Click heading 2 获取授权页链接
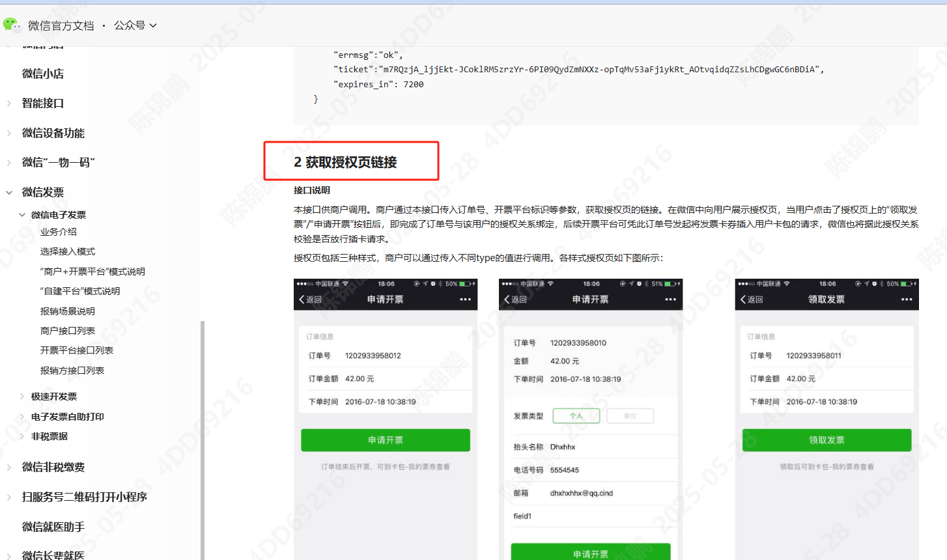Screen dimensions: 947x560 pyautogui.click(x=345, y=162)
